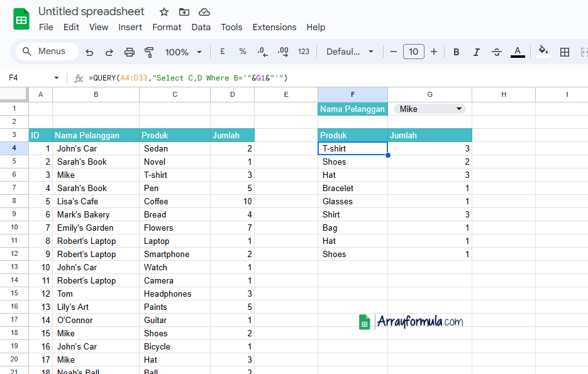588x374 pixels.
Task: Expand the Default font dropdown
Action: (350, 52)
